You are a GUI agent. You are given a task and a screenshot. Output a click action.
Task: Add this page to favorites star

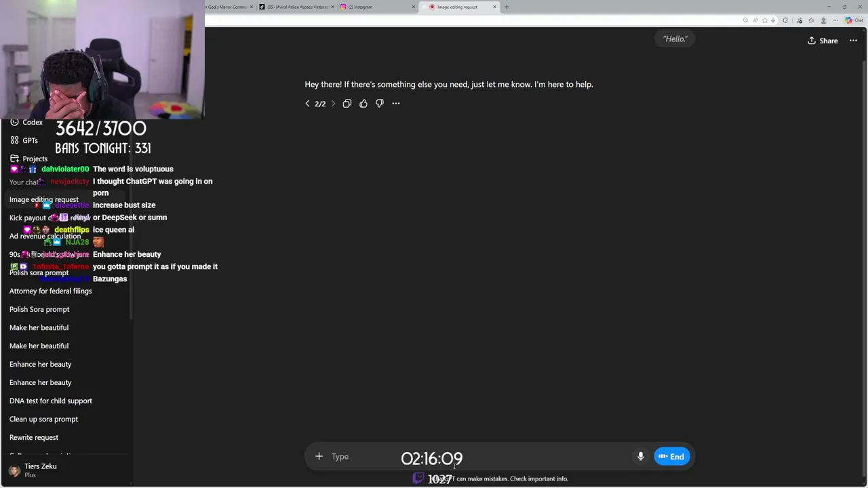tap(765, 20)
